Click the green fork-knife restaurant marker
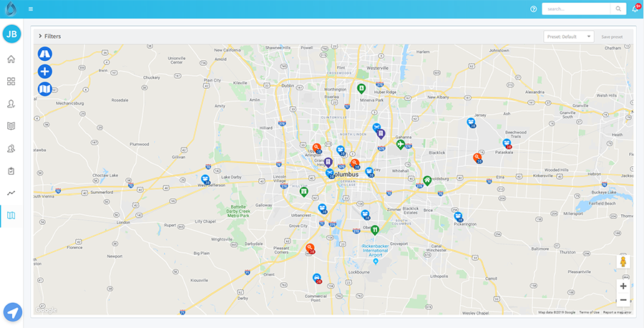644x328 pixels. (x=374, y=230)
